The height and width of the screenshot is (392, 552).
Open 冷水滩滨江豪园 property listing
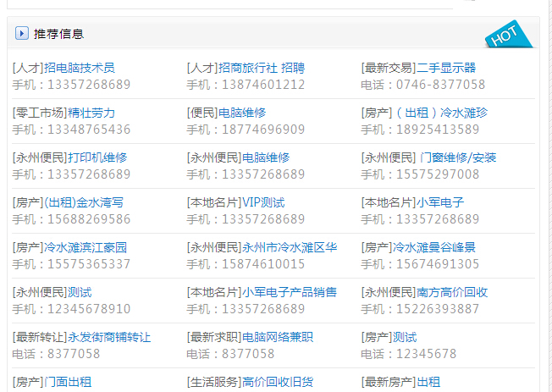point(69,247)
